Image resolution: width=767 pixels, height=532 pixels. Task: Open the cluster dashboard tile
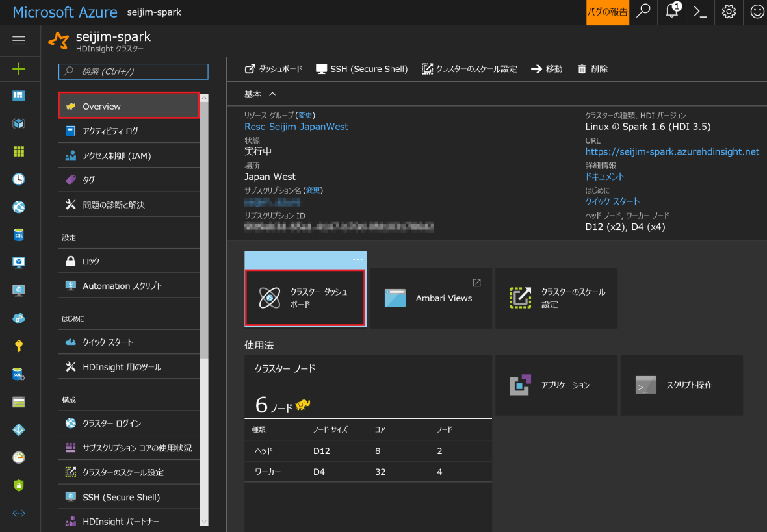pos(305,298)
